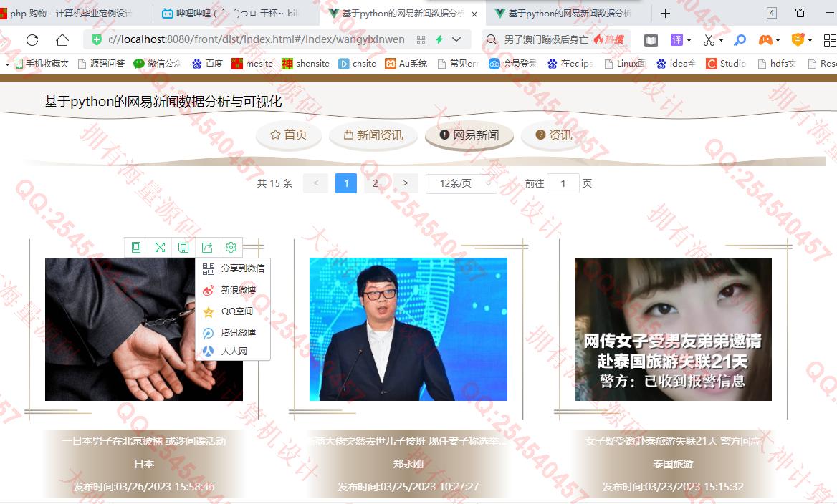Open the handcuffed man news thumbnail
Screen dimensions: 837x504
[143, 329]
